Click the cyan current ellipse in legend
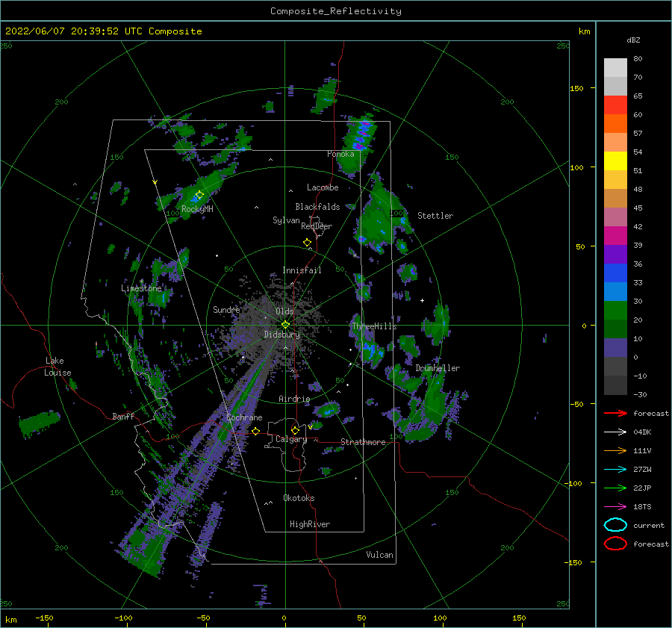 click(x=615, y=525)
